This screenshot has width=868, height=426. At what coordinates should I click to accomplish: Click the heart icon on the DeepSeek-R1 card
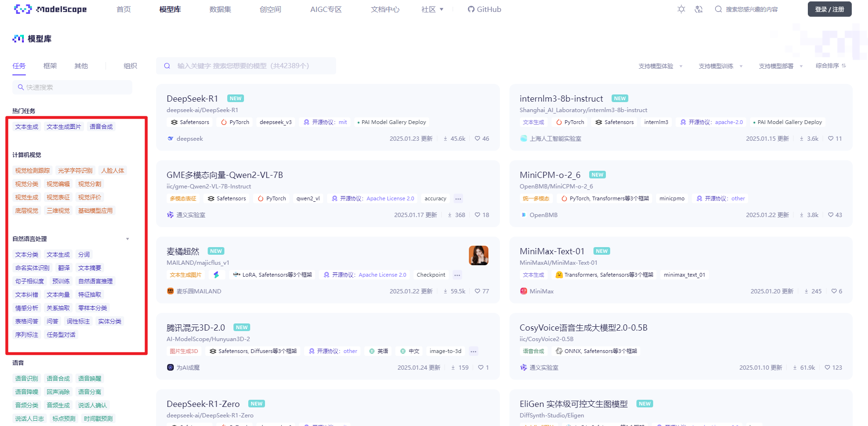pos(477,139)
